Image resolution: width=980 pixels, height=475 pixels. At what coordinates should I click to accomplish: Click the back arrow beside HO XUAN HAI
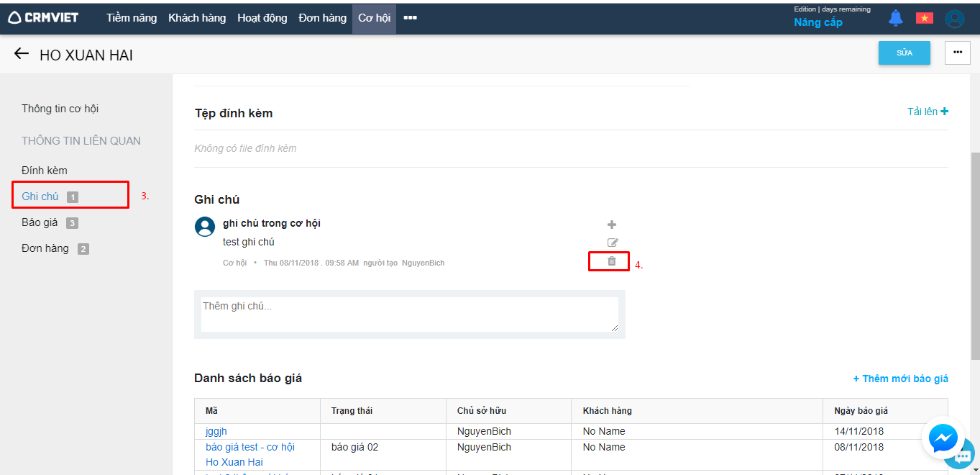tap(22, 54)
